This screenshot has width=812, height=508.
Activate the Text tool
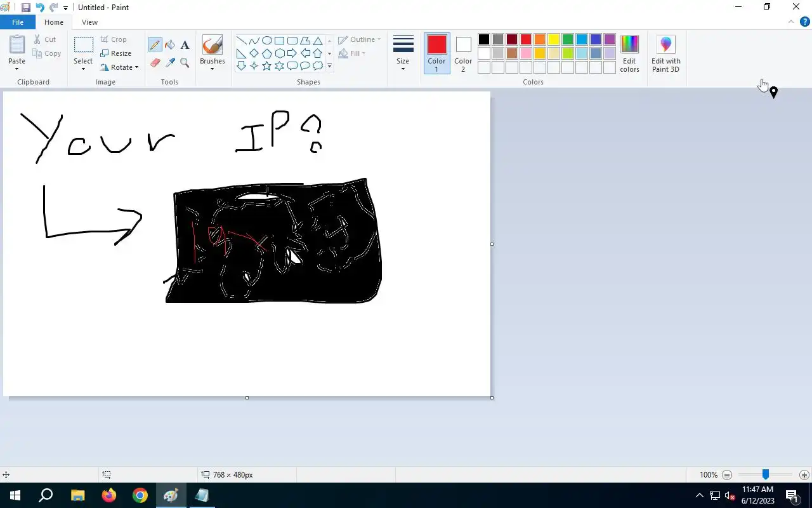click(185, 44)
